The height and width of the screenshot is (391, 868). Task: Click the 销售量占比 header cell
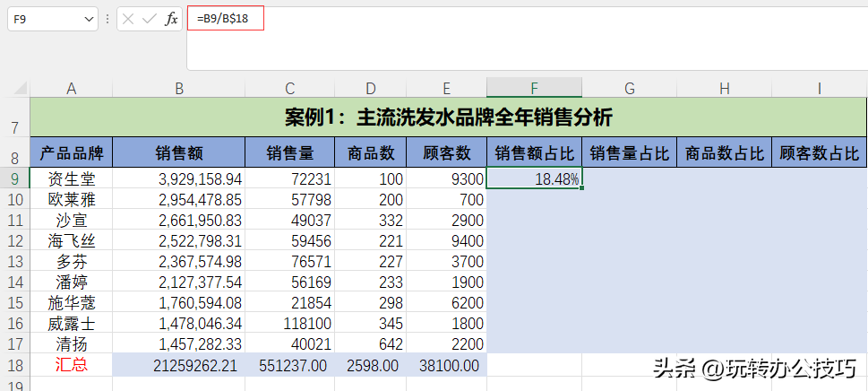[630, 152]
